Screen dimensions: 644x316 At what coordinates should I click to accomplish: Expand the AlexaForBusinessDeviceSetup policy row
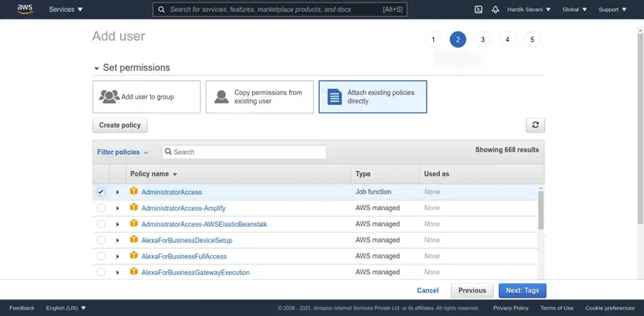[117, 240]
